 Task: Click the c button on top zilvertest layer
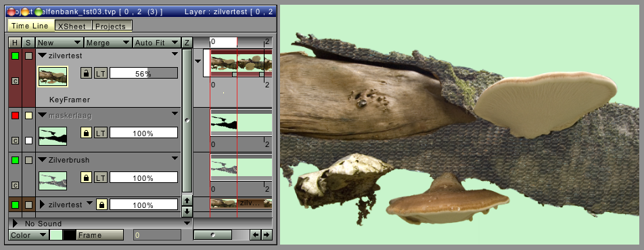coord(15,81)
